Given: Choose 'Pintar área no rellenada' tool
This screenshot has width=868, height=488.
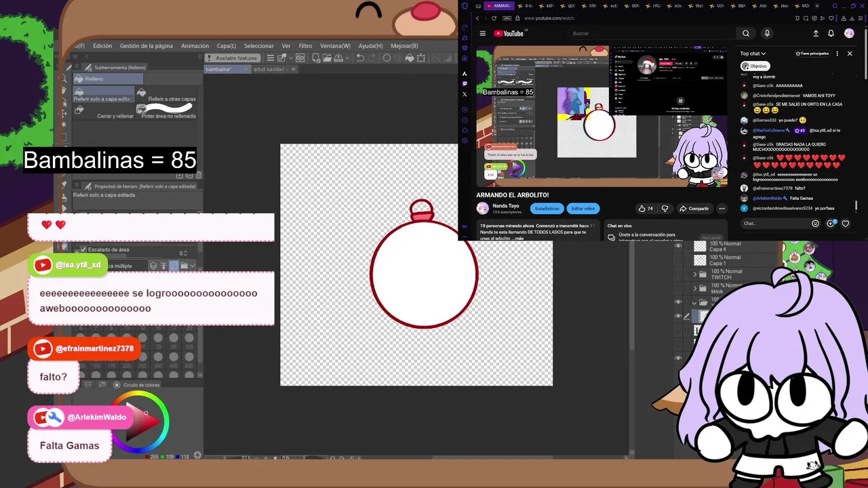Looking at the screenshot, I should 168,112.
